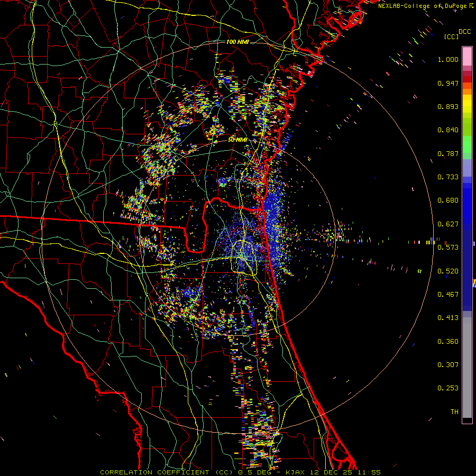The image size is (476, 476).
Task: Click the [CC] units label
Action: click(x=452, y=36)
